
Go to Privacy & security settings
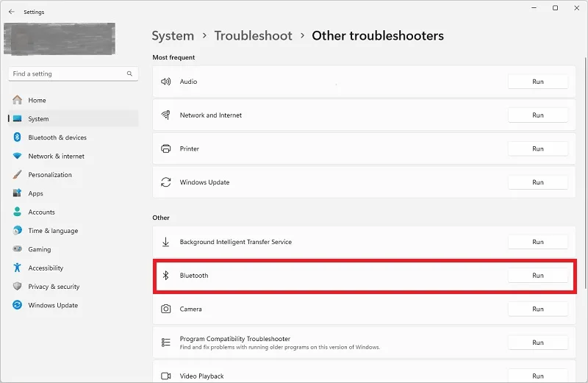(x=73, y=286)
